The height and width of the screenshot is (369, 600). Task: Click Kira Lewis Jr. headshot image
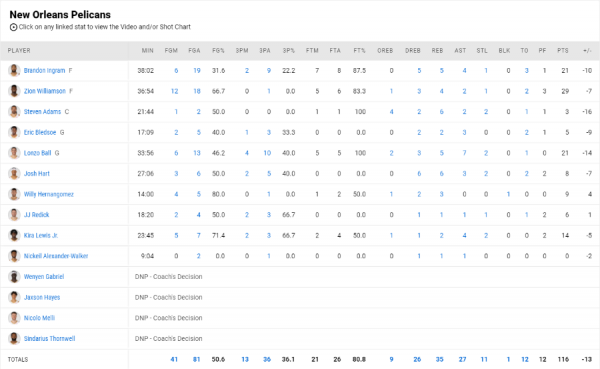click(14, 235)
